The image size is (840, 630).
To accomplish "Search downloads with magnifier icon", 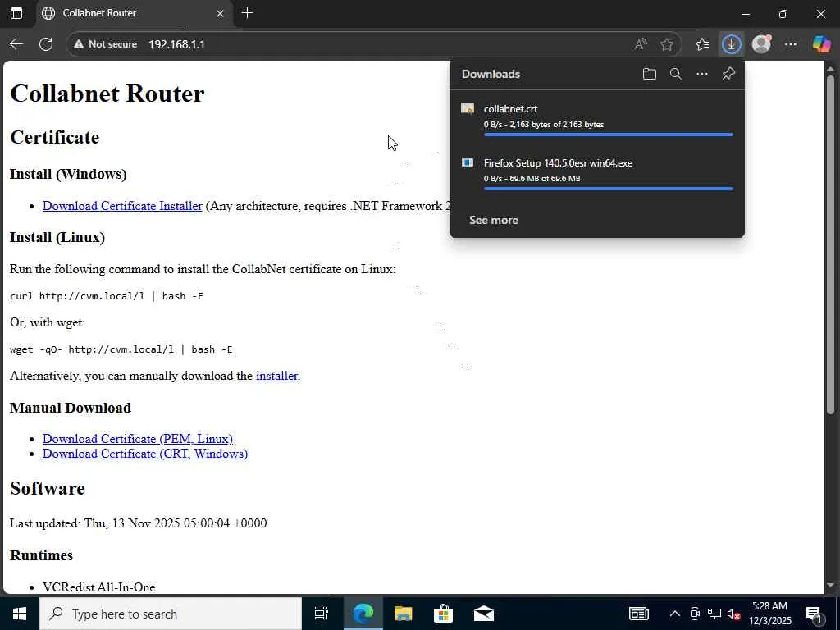I will (x=676, y=74).
